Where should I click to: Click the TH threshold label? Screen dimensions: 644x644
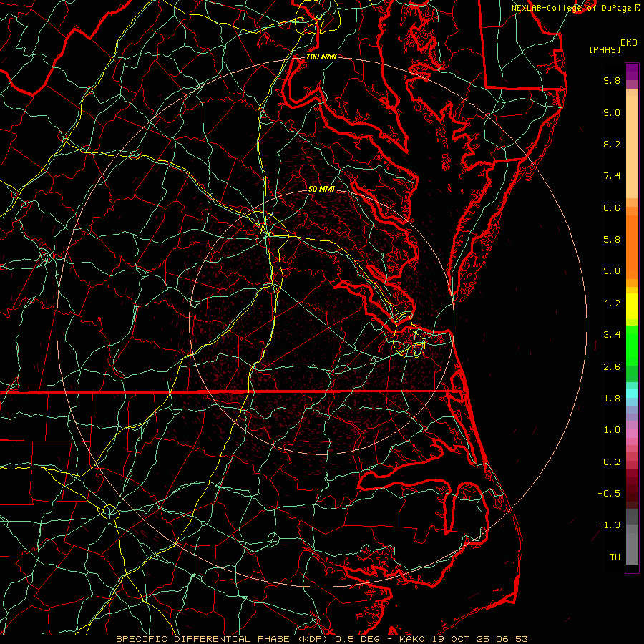tap(615, 557)
